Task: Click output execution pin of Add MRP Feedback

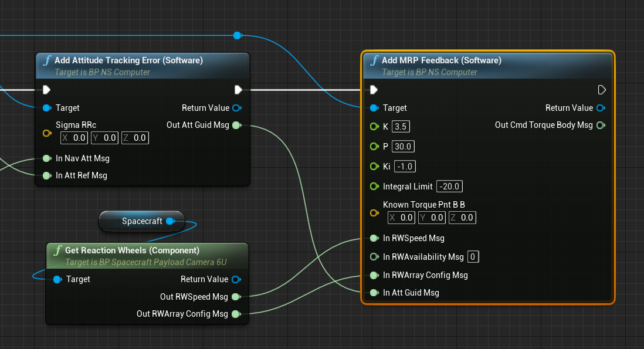Action: (x=601, y=90)
